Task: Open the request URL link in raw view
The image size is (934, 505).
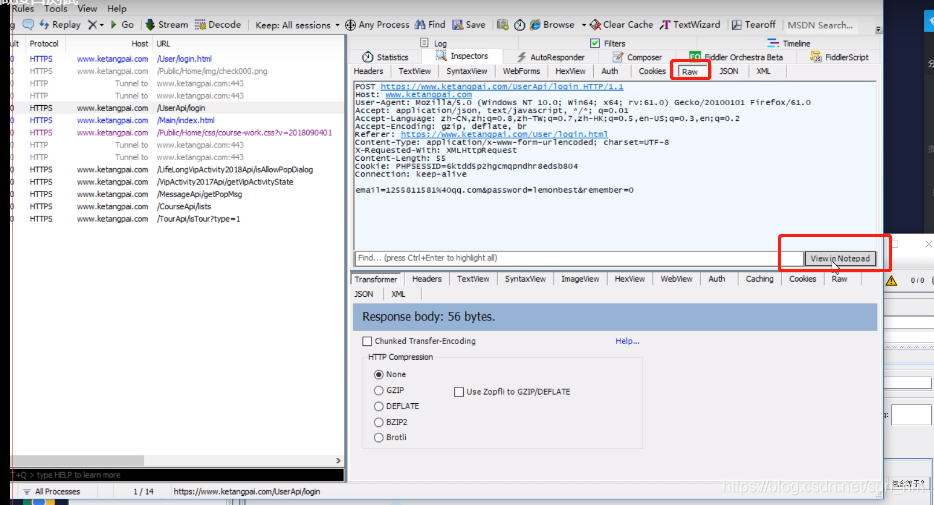Action: tap(502, 86)
